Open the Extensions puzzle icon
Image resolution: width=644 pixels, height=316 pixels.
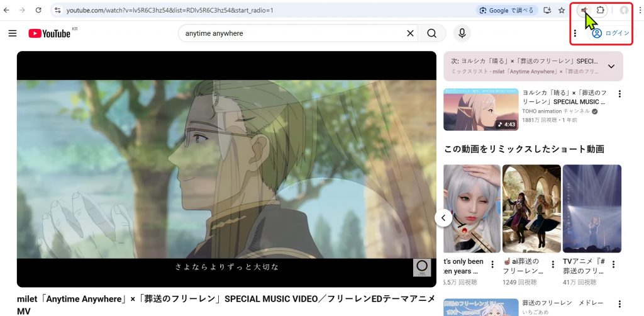[600, 10]
